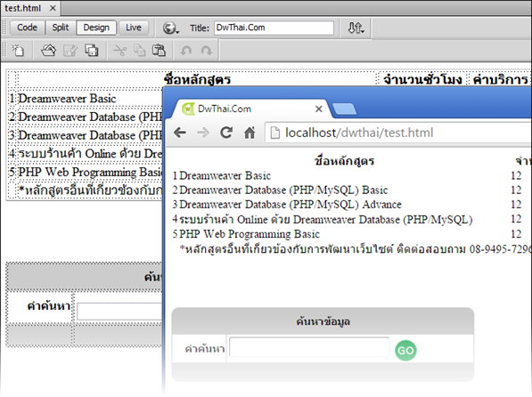Image resolution: width=532 pixels, height=397 pixels.
Task: Click the Undo arrow icon
Action: tap(185, 51)
